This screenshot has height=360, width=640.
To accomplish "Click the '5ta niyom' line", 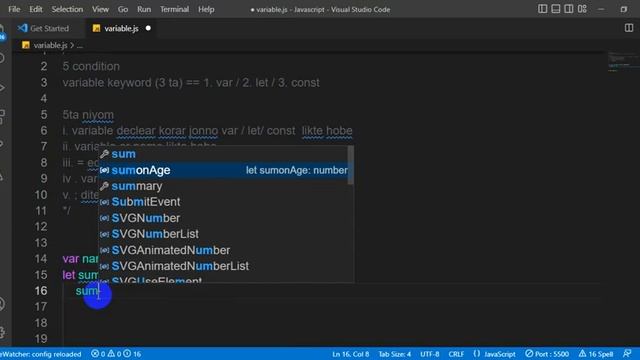I will (88, 115).
